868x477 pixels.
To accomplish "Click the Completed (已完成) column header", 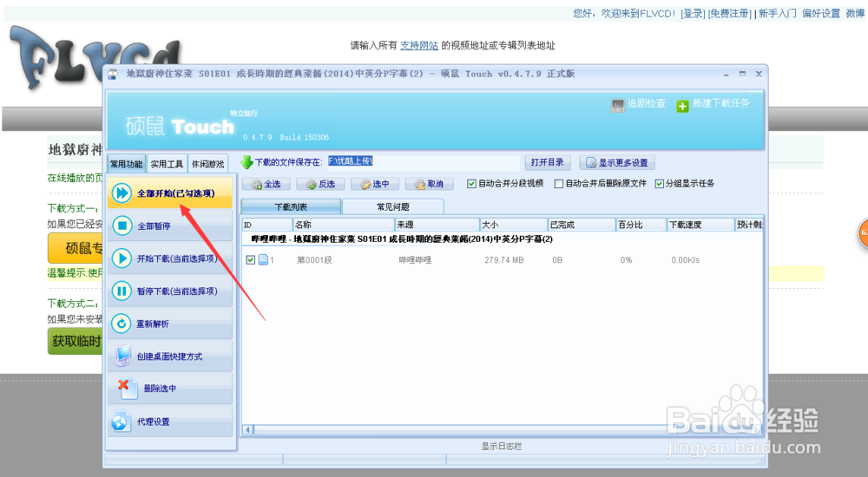I will tap(582, 225).
